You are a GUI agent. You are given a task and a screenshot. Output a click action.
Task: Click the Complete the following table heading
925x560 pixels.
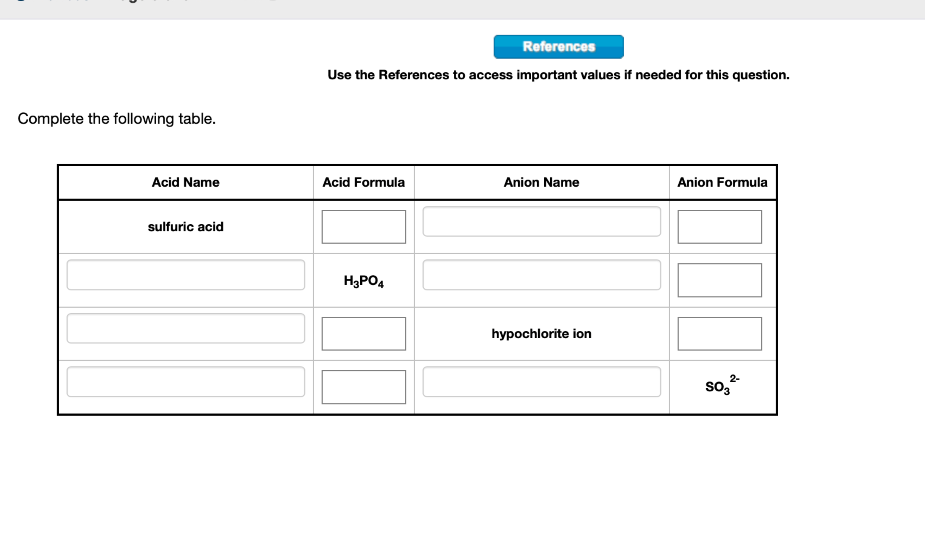(x=116, y=119)
